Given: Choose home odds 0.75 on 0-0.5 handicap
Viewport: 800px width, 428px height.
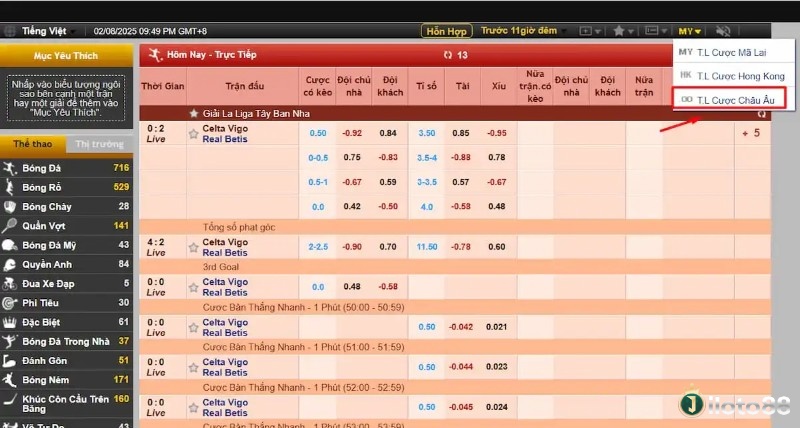Looking at the screenshot, I should (x=352, y=158).
